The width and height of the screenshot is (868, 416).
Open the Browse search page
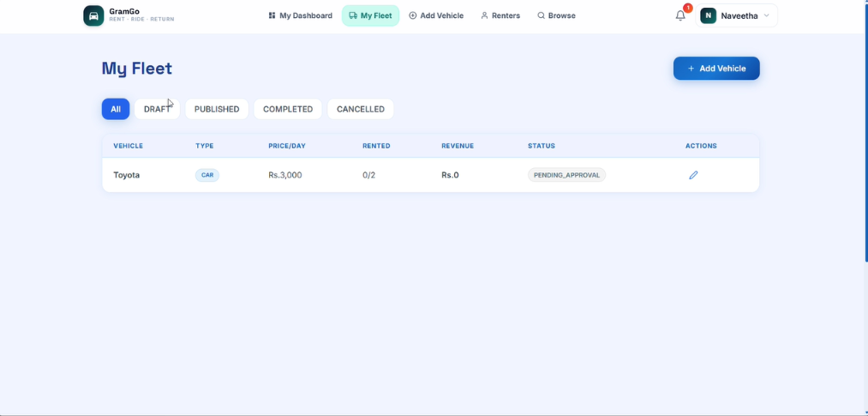pyautogui.click(x=556, y=15)
